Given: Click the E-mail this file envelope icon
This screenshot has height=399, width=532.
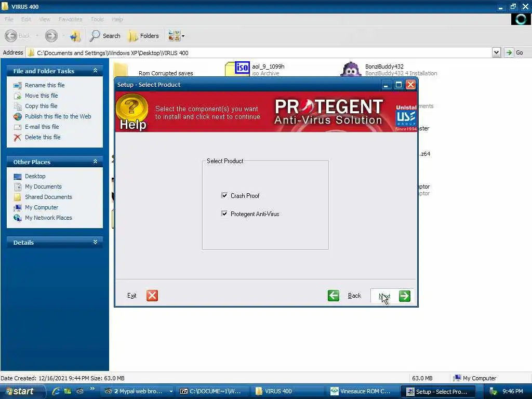Looking at the screenshot, I should coord(18,127).
